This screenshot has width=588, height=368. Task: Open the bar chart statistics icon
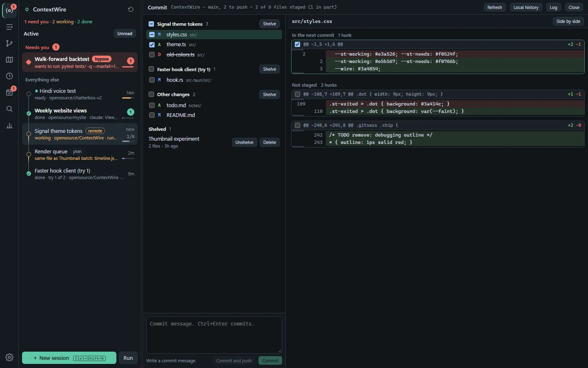point(9,126)
